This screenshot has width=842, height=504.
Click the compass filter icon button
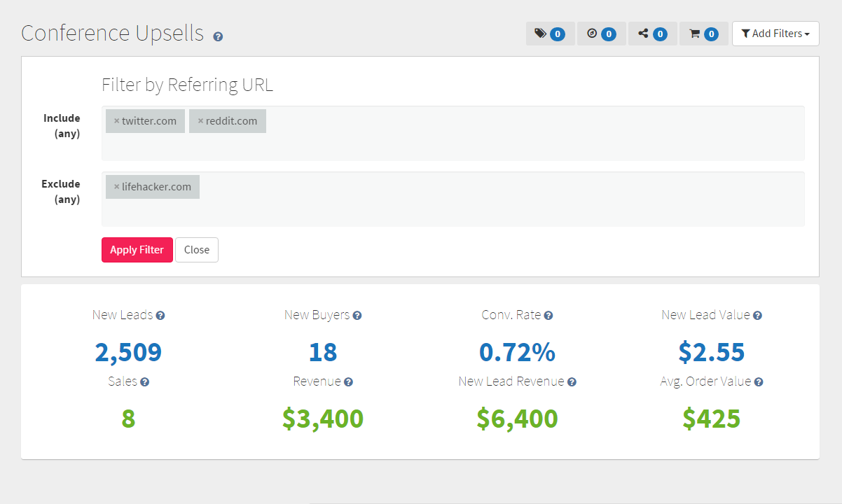[x=601, y=34]
